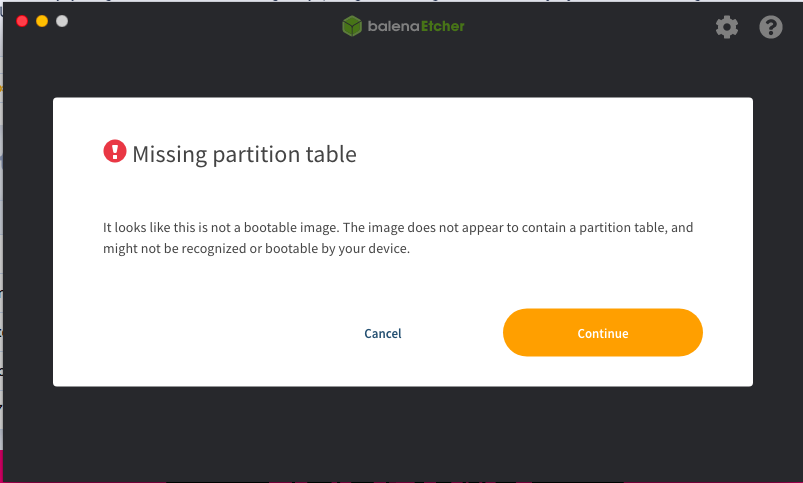This screenshot has height=483, width=803.
Task: Close the window with the red button
Action: (x=22, y=21)
